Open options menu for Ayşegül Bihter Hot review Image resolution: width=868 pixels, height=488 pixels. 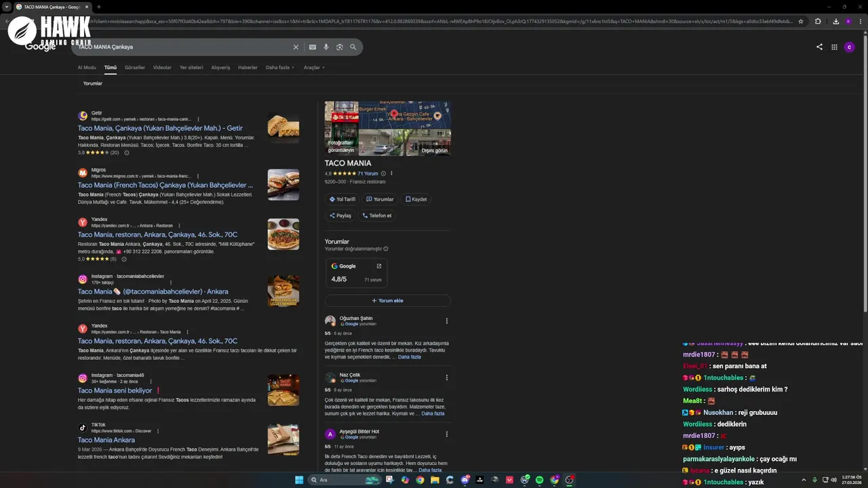point(446,434)
